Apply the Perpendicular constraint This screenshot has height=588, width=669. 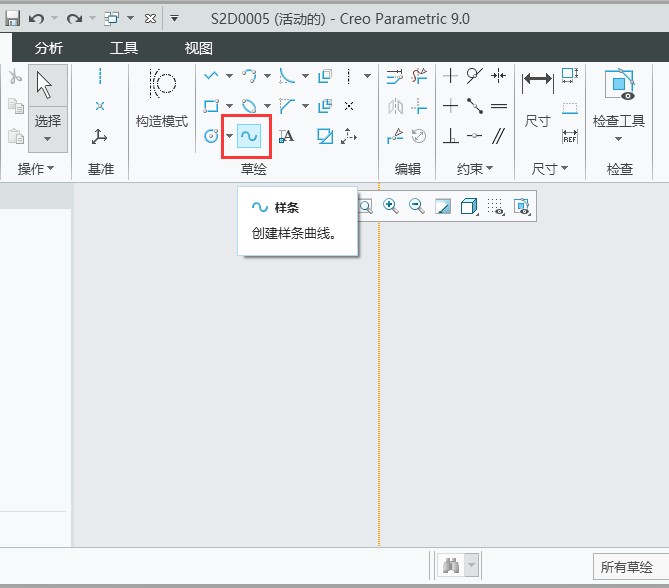click(451, 136)
